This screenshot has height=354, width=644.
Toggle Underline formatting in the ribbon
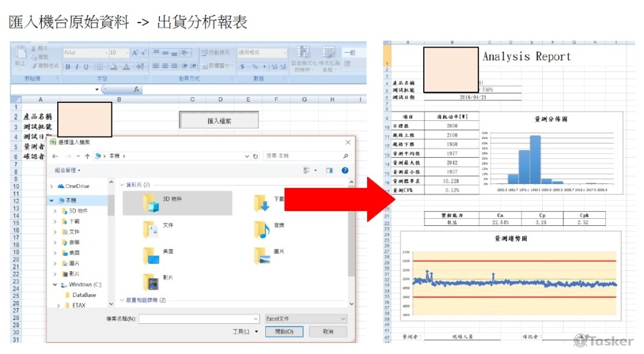coord(86,66)
